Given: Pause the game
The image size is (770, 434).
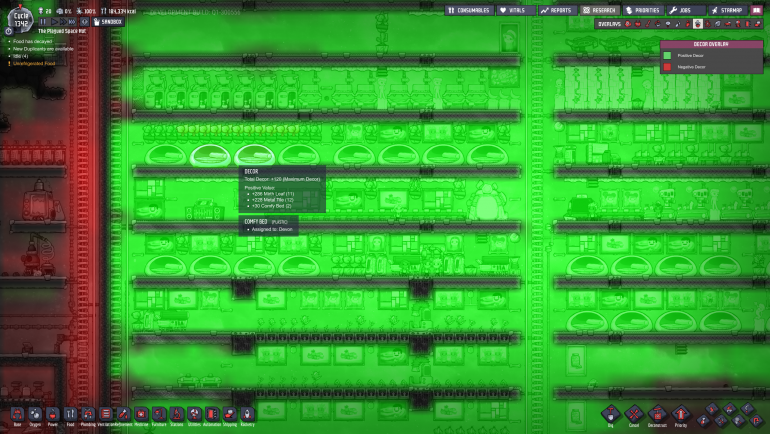Looking at the screenshot, I should 43,22.
